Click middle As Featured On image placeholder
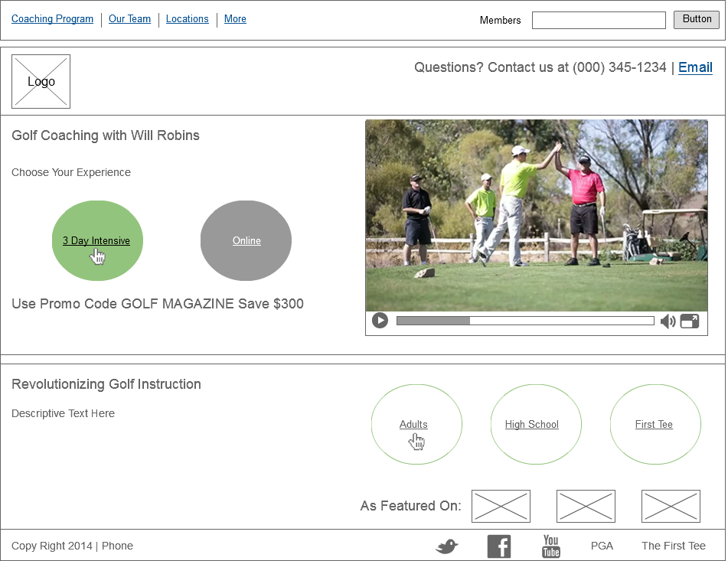The image size is (728, 561). click(586, 506)
